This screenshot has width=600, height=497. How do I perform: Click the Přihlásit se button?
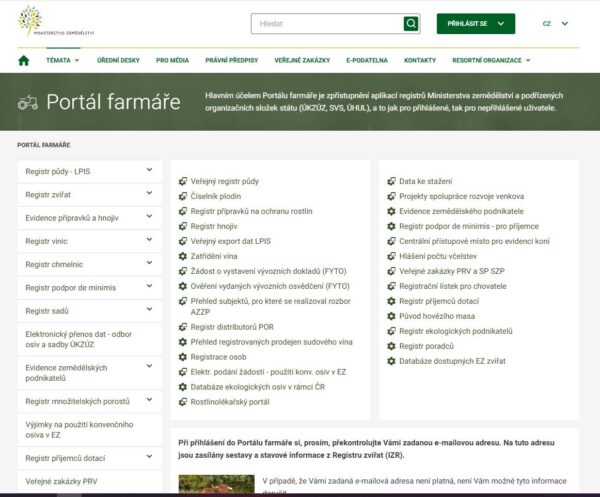[476, 24]
